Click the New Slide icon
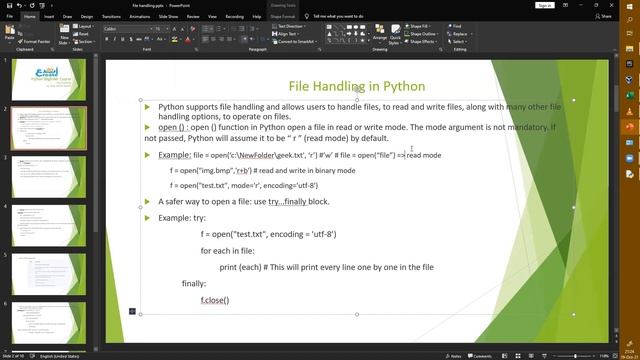640x360 pixels. (64, 29)
